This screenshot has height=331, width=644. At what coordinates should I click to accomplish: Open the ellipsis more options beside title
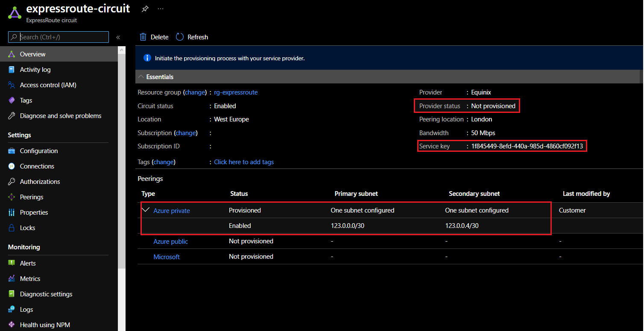point(161,9)
